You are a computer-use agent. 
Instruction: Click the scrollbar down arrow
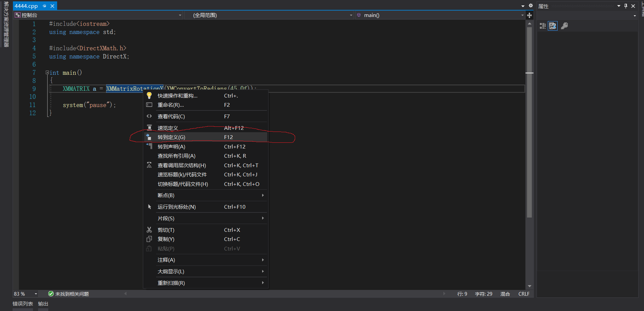pos(529,286)
